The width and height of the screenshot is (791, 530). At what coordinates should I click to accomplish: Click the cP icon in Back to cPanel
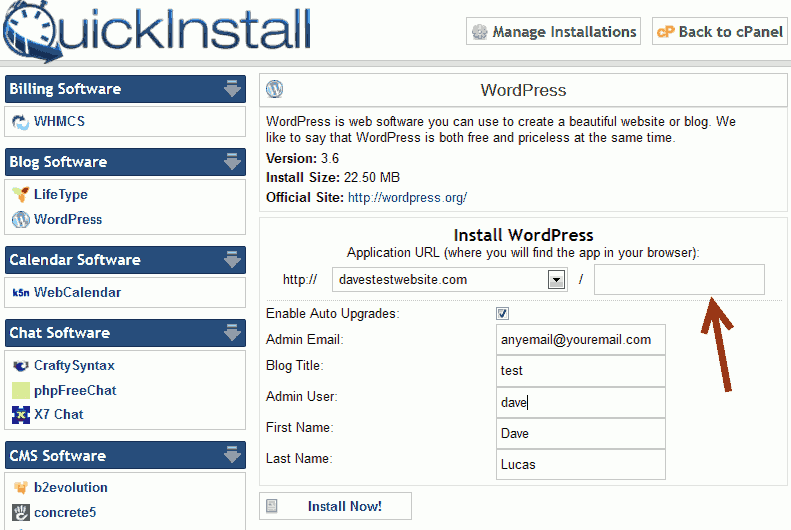click(665, 32)
